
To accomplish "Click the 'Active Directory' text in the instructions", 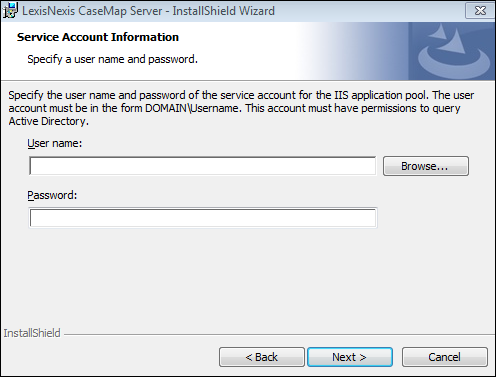I will coord(47,121).
